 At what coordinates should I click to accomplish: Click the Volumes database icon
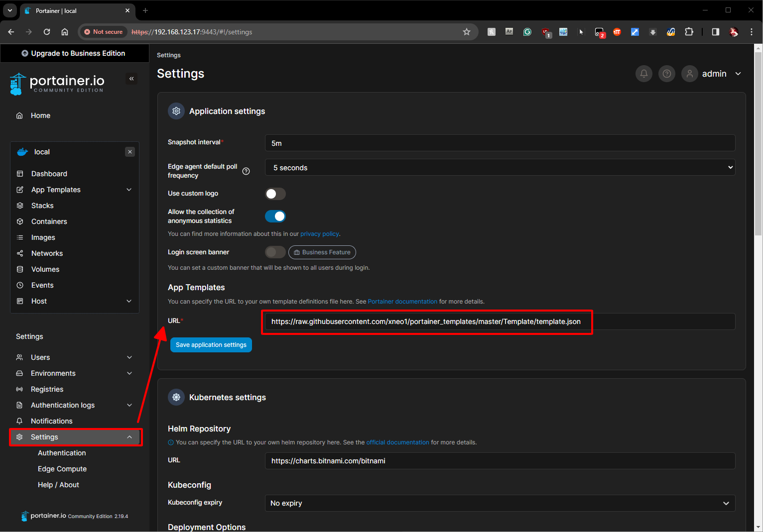pyautogui.click(x=20, y=269)
